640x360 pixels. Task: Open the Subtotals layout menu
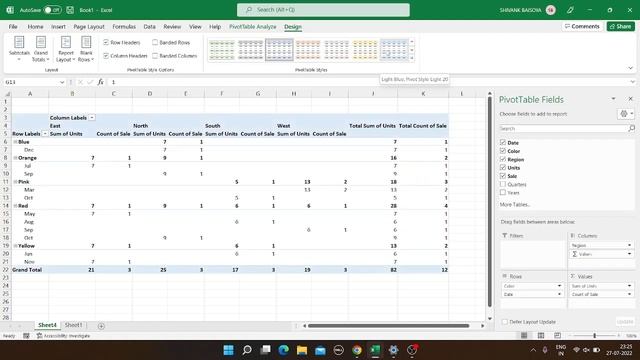19,49
